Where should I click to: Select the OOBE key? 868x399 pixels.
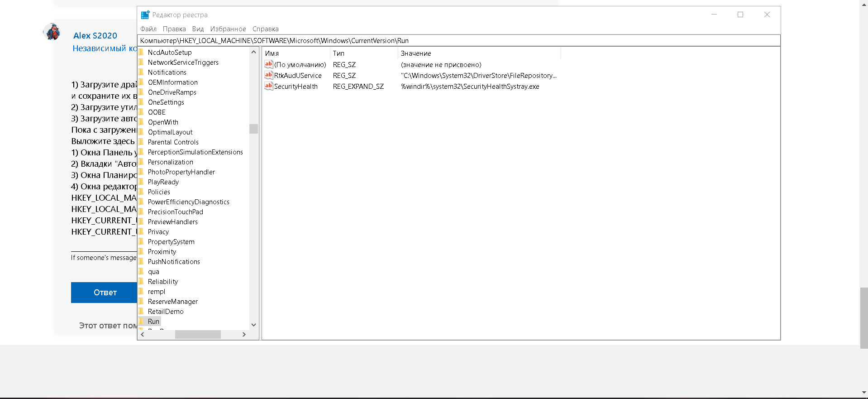click(157, 112)
